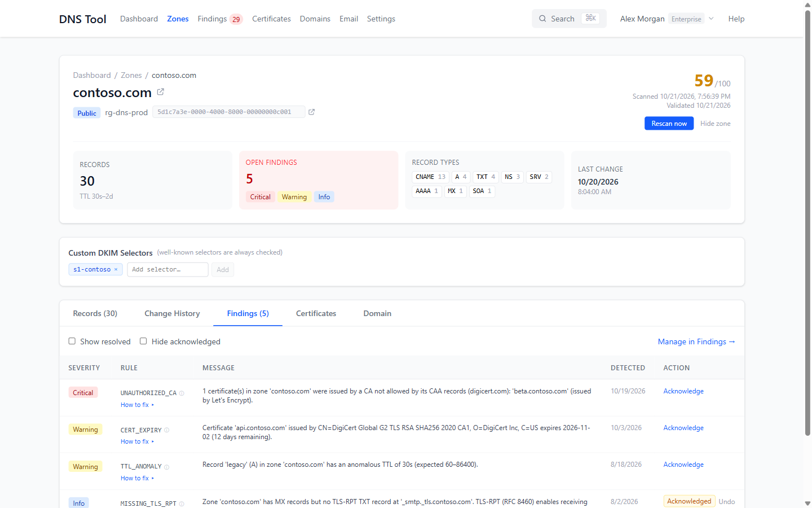812x508 pixels.
Task: Click Warning tag in Open Findings card
Action: click(x=294, y=197)
